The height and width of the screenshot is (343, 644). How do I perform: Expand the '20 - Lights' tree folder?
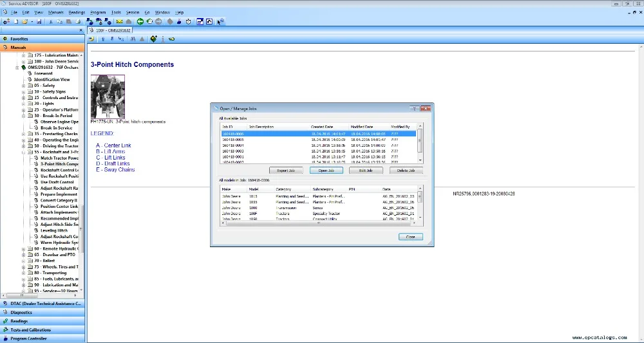(23, 104)
